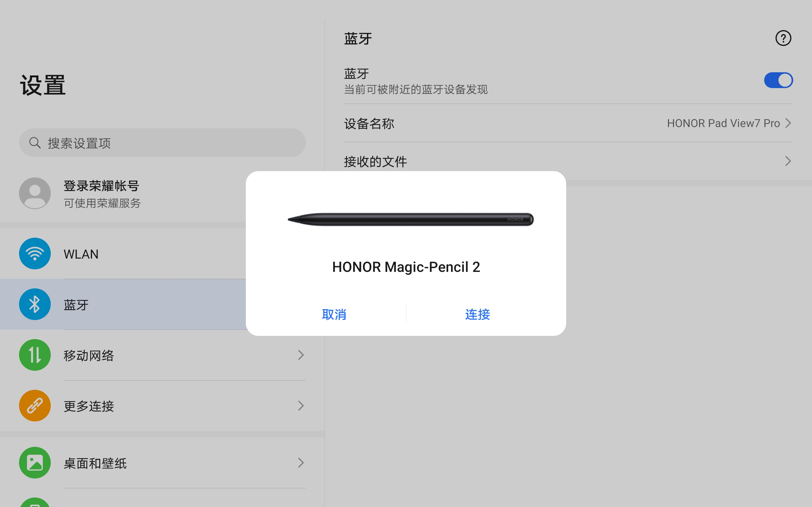
Task: Click the orange link icon for 更多连接
Action: coord(35,406)
